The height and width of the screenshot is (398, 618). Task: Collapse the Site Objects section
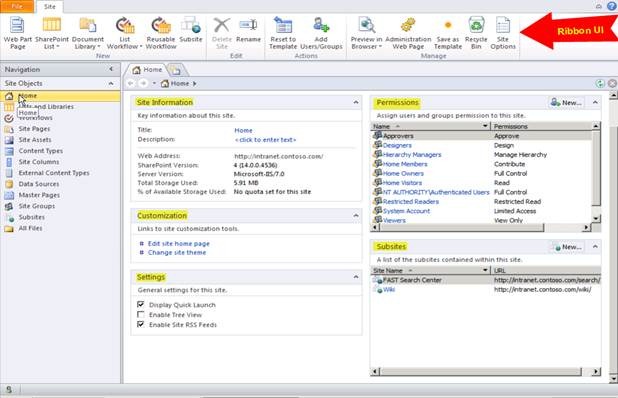111,83
